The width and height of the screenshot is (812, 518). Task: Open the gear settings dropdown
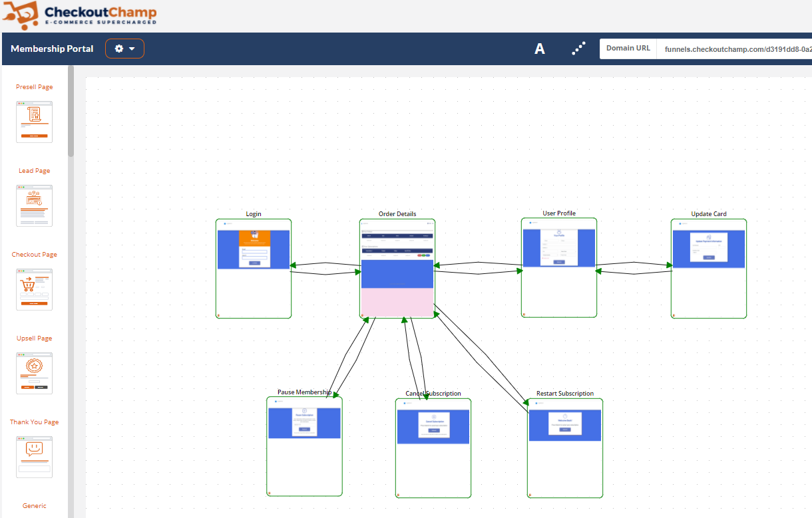click(124, 49)
